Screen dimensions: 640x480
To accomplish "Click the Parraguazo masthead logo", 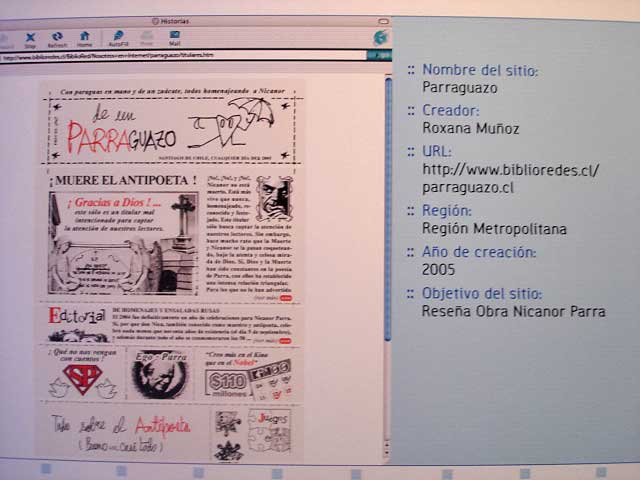I will [x=122, y=131].
